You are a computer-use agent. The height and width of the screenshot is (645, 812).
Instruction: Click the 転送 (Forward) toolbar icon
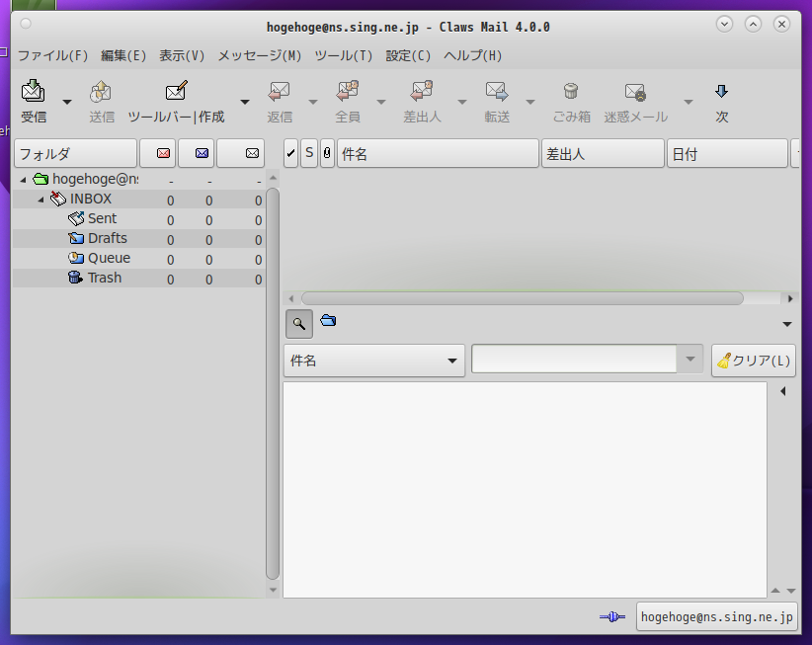(497, 92)
